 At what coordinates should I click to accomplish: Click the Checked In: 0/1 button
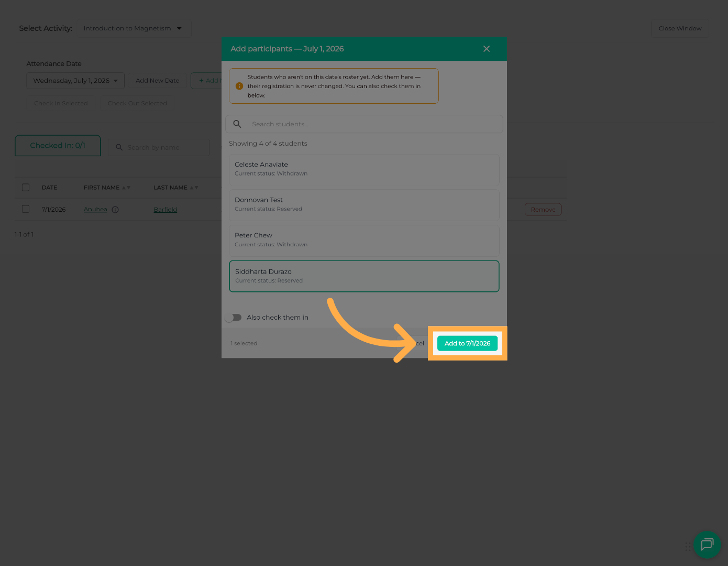(x=58, y=146)
